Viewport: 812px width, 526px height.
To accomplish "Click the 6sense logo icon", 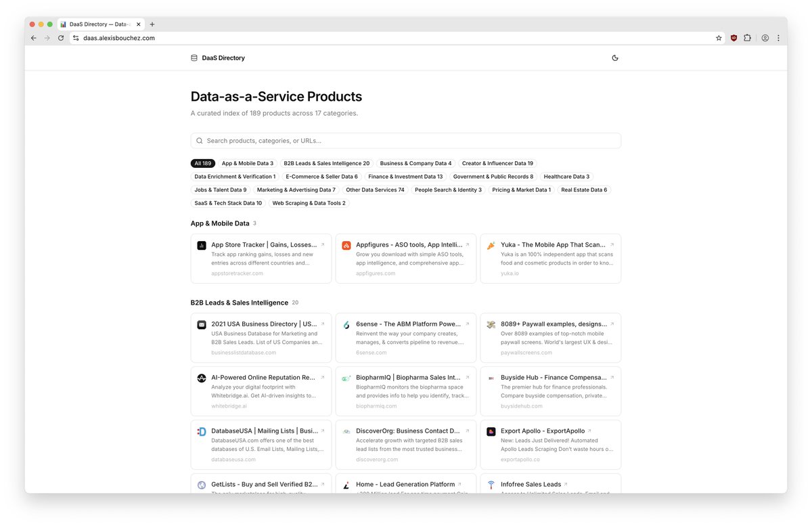I will coord(346,324).
